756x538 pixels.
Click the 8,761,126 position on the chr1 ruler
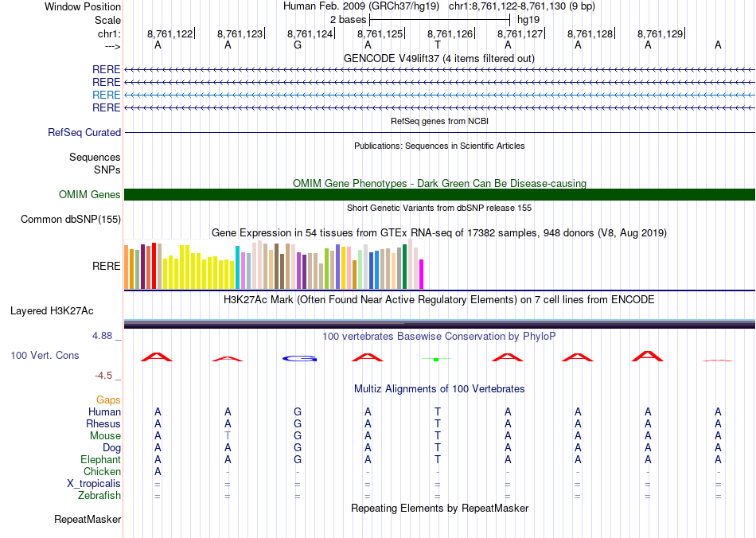pyautogui.click(x=450, y=34)
